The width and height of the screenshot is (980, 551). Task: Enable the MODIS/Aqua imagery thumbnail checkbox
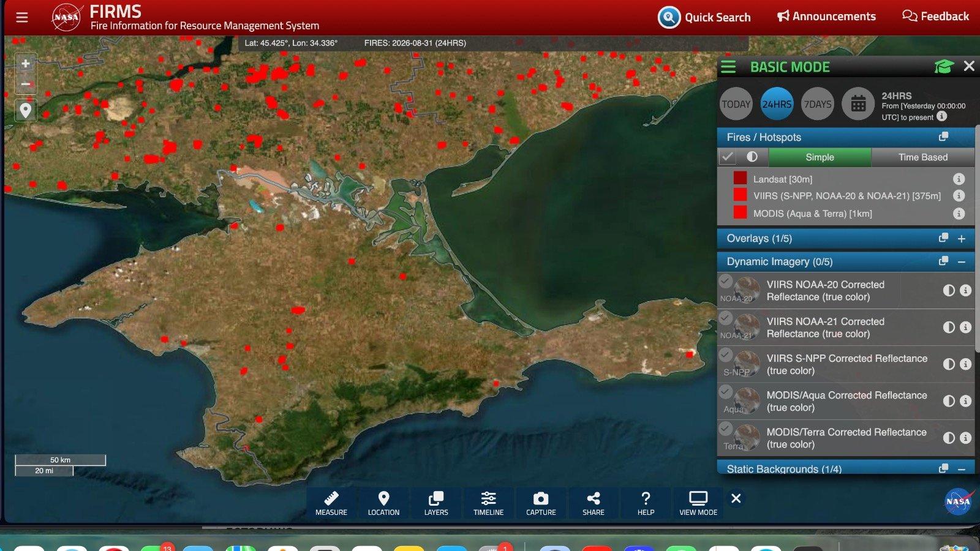click(726, 391)
